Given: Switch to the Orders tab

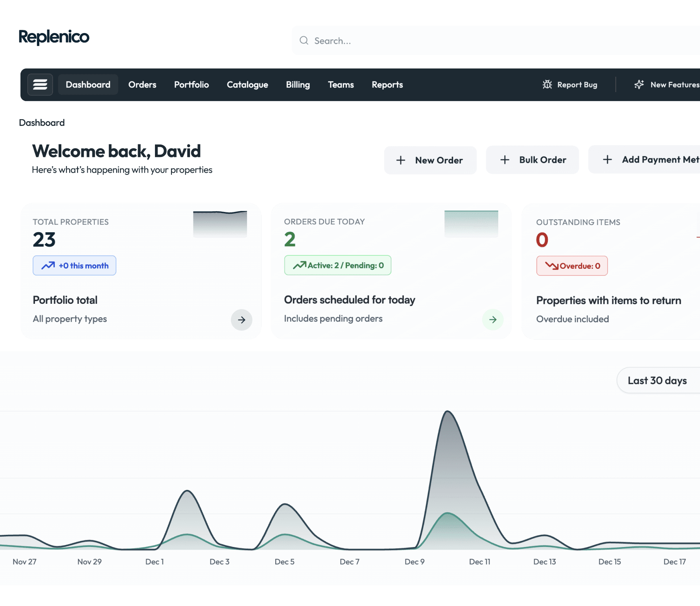Looking at the screenshot, I should pos(142,85).
